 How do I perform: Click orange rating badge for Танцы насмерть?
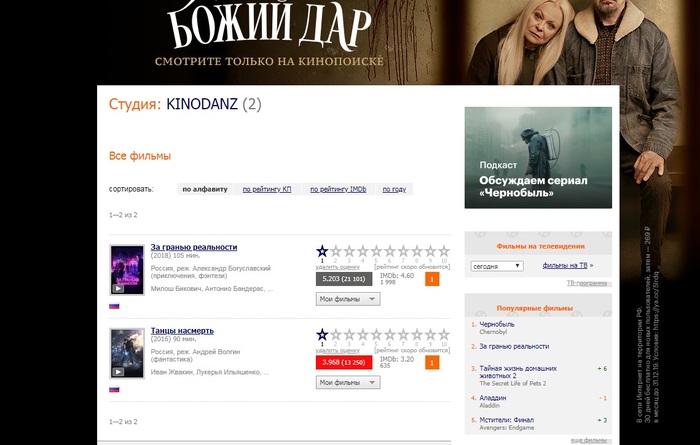point(432,362)
